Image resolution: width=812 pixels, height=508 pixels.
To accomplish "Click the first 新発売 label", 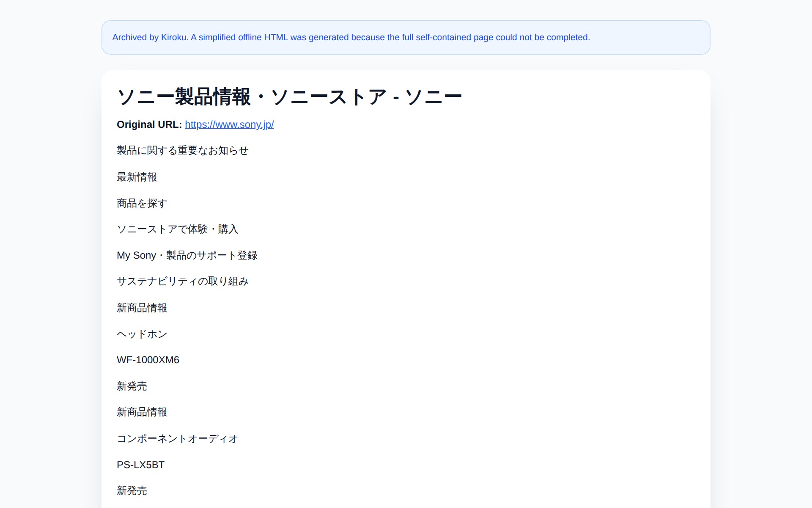I will (x=132, y=386).
